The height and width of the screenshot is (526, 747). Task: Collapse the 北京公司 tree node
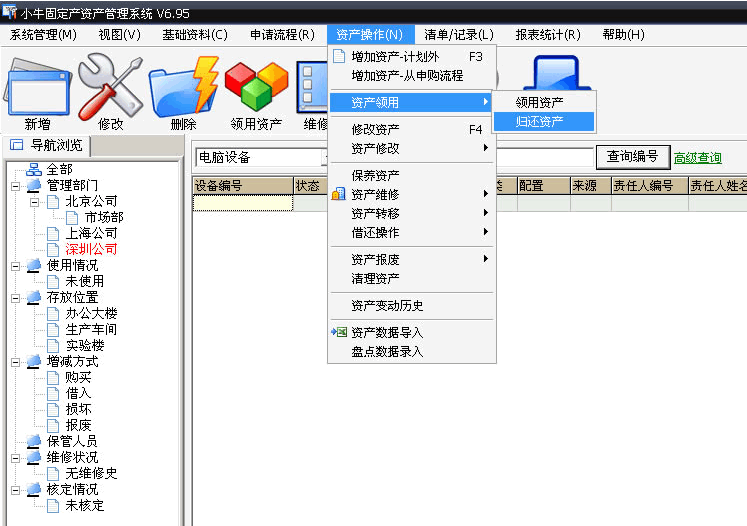tap(34, 202)
